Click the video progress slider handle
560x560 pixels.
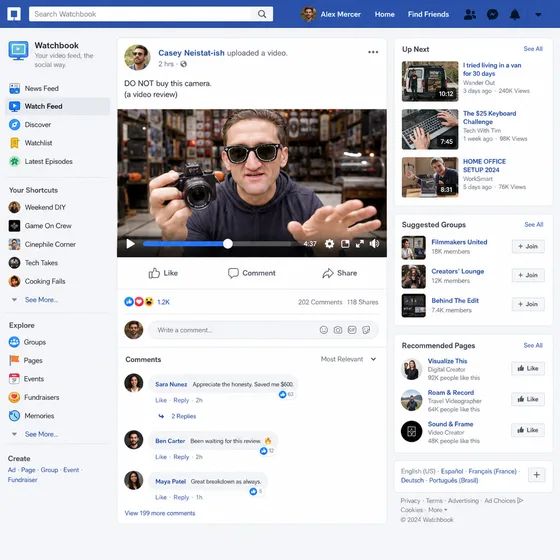tap(228, 244)
